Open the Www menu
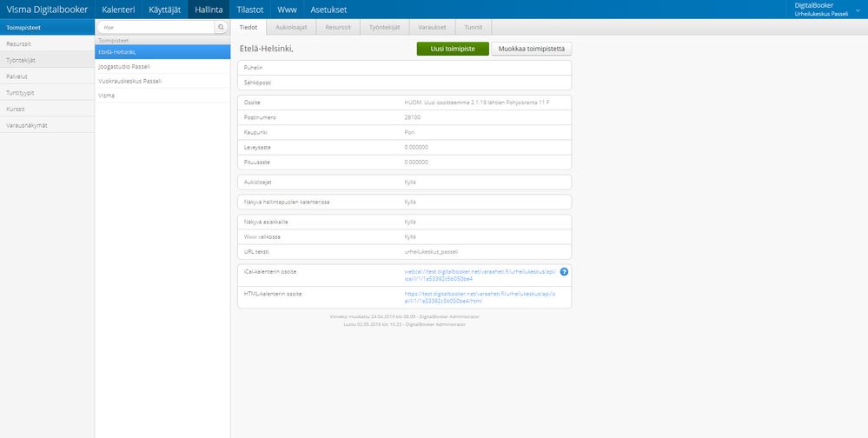 (x=288, y=10)
